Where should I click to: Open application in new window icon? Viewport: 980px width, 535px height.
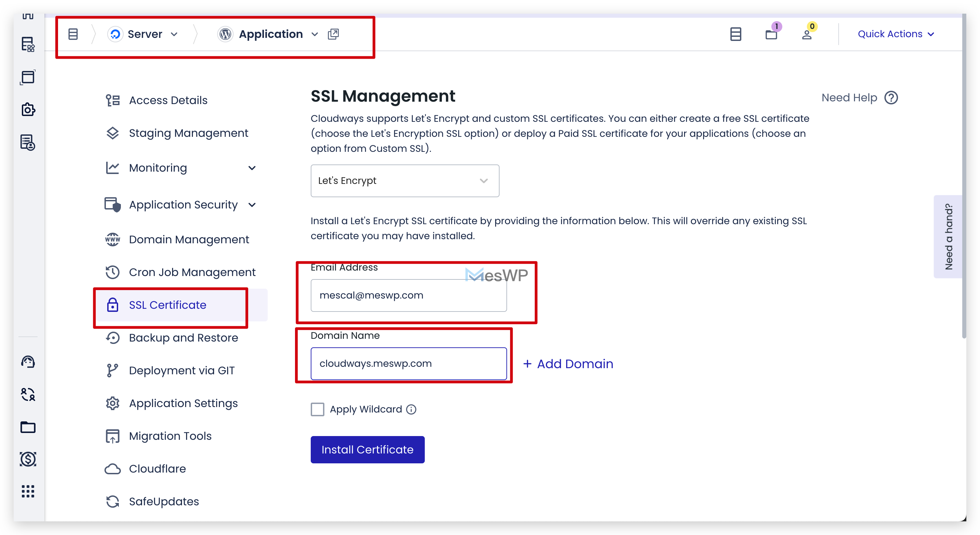tap(333, 34)
